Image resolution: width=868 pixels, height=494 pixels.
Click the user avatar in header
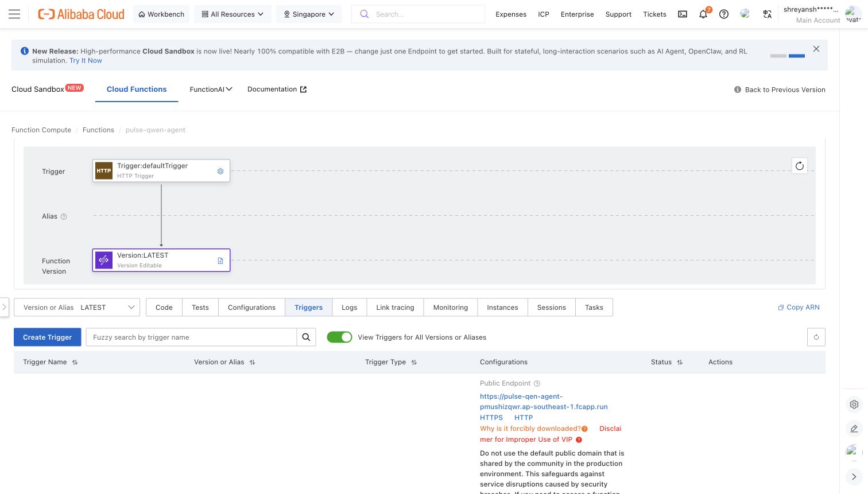pos(853,14)
